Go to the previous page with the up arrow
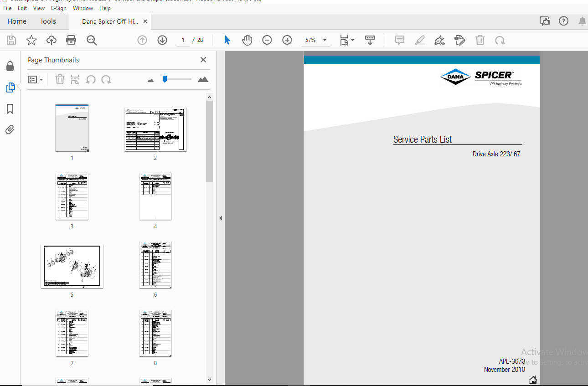 (142, 40)
